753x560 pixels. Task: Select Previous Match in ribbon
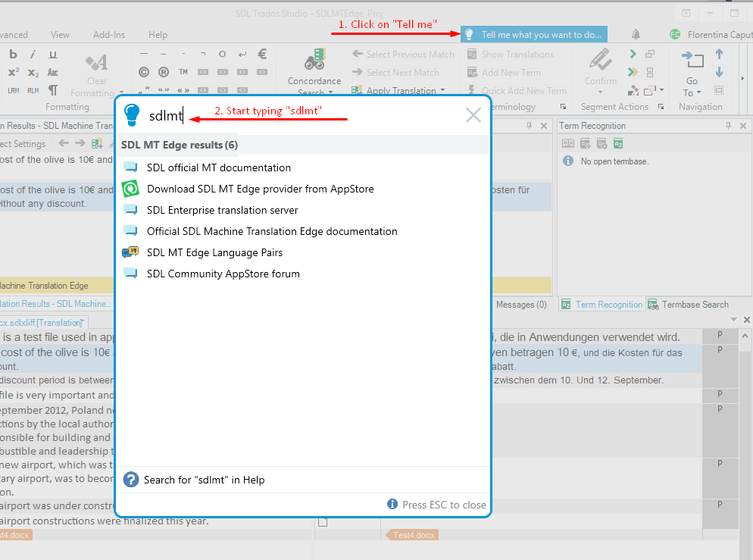[x=403, y=55]
